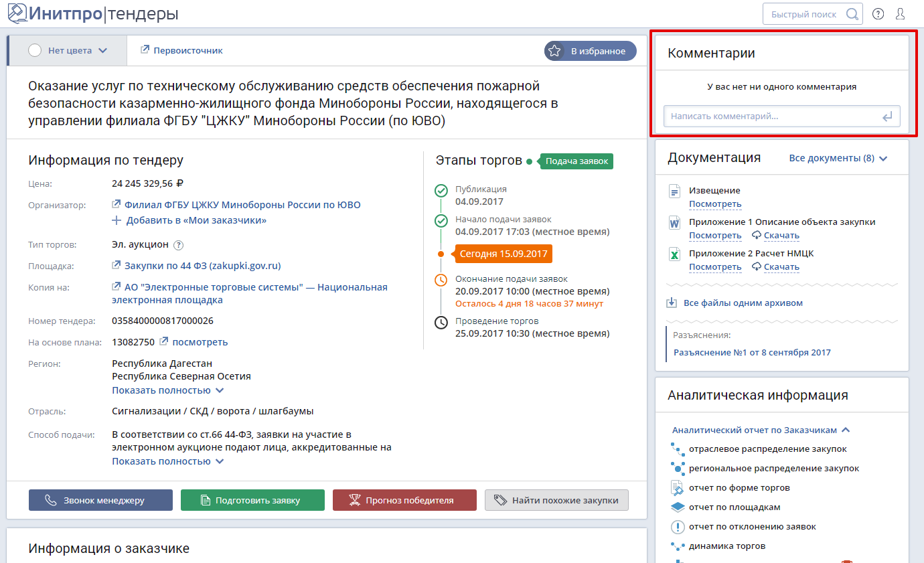Collapse Аналитический отчет по Заказчикам section

846,430
